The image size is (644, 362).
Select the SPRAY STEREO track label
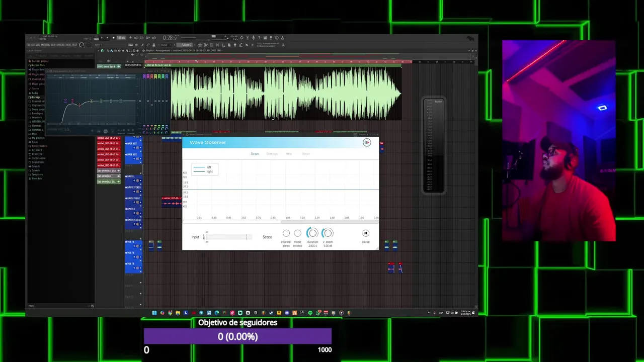133,188
